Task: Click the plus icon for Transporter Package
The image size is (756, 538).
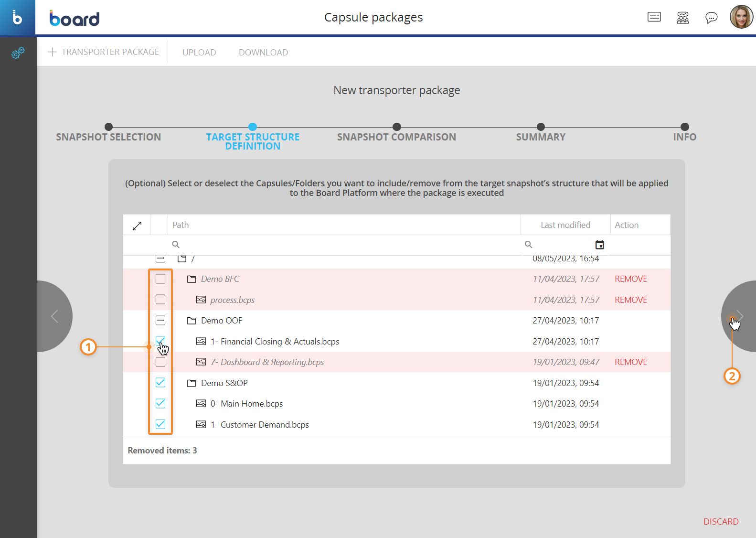Action: pos(53,52)
